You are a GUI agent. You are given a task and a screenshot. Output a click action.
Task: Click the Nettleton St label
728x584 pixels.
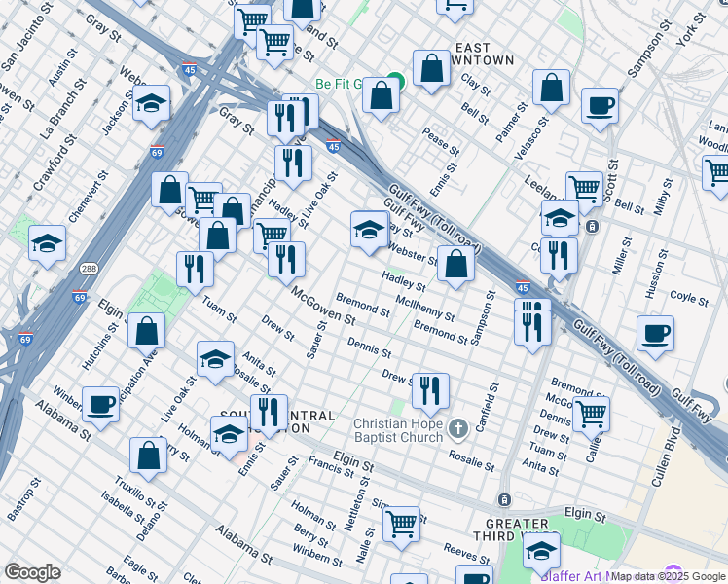[357, 503]
